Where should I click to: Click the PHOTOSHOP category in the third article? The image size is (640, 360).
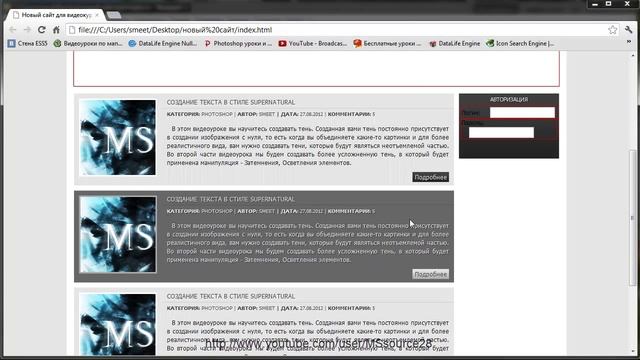pyautogui.click(x=217, y=309)
